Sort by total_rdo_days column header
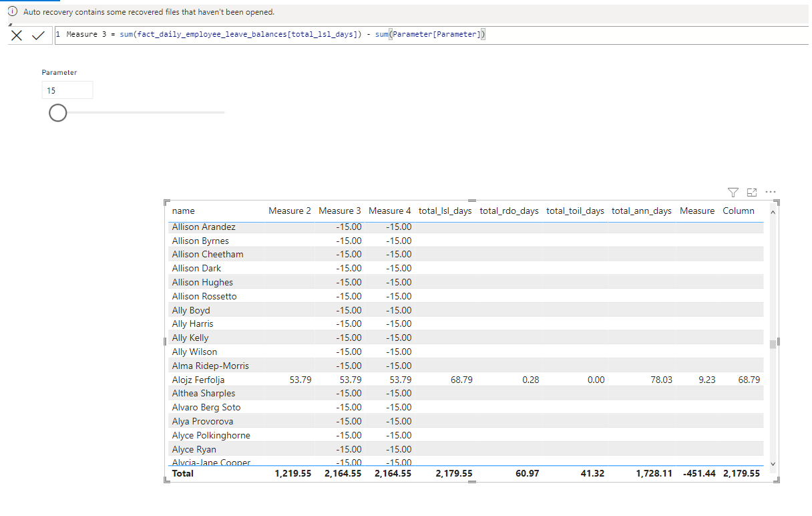Screen dimensions: 812x516 (x=509, y=211)
